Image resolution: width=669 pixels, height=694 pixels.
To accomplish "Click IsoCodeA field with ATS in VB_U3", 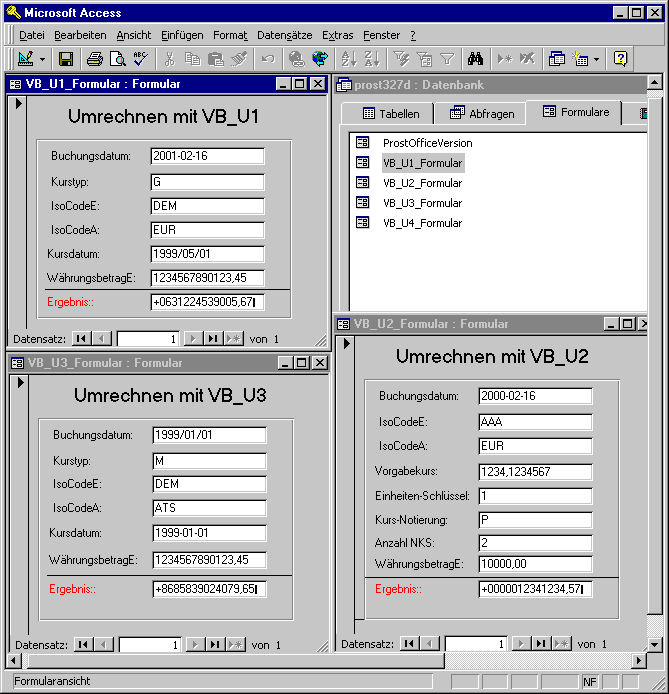I will coord(209,508).
